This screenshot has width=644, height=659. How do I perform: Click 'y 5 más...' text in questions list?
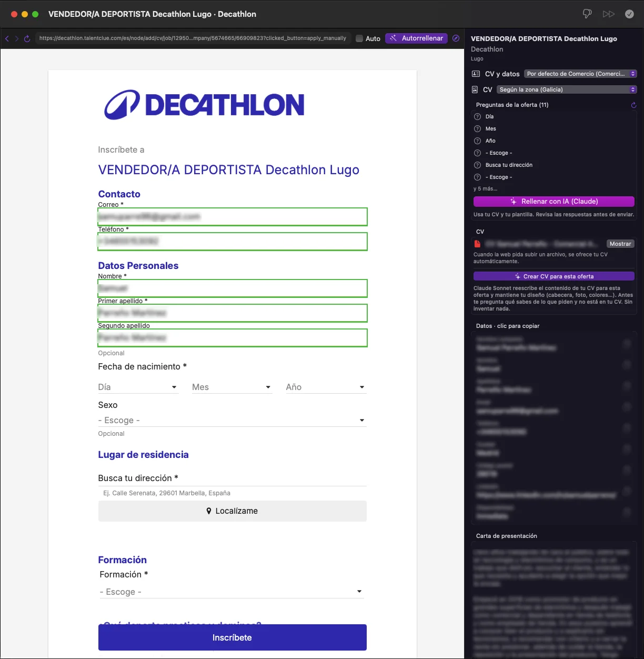click(485, 189)
